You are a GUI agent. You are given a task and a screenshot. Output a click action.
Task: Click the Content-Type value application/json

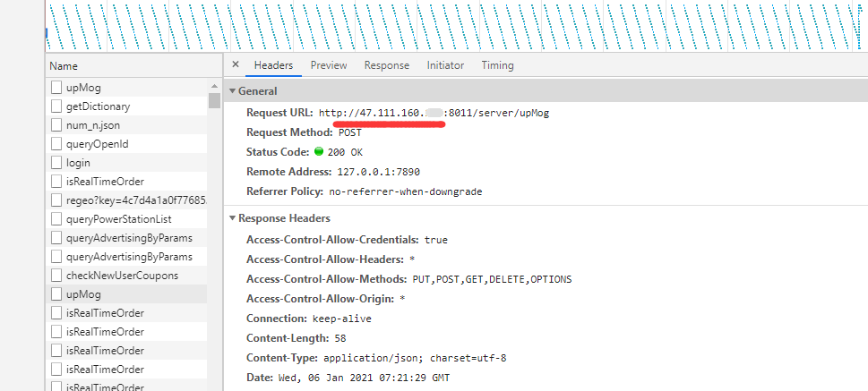(415, 359)
